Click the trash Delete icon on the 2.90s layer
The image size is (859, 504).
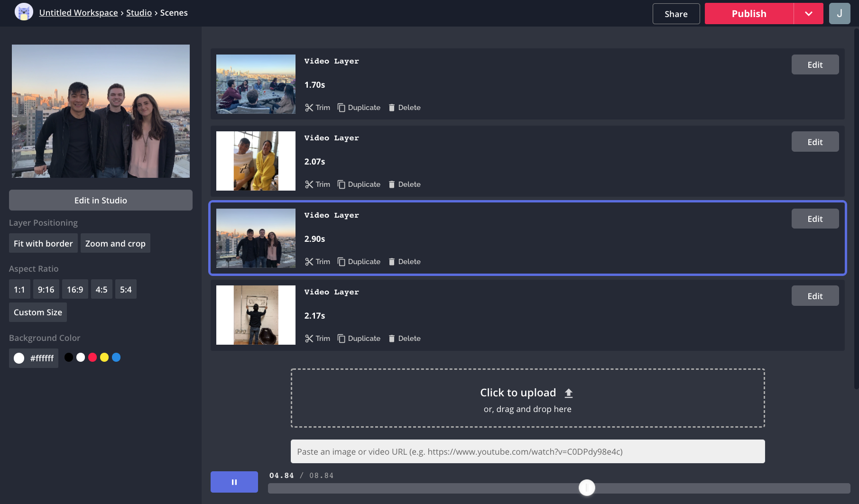(392, 262)
